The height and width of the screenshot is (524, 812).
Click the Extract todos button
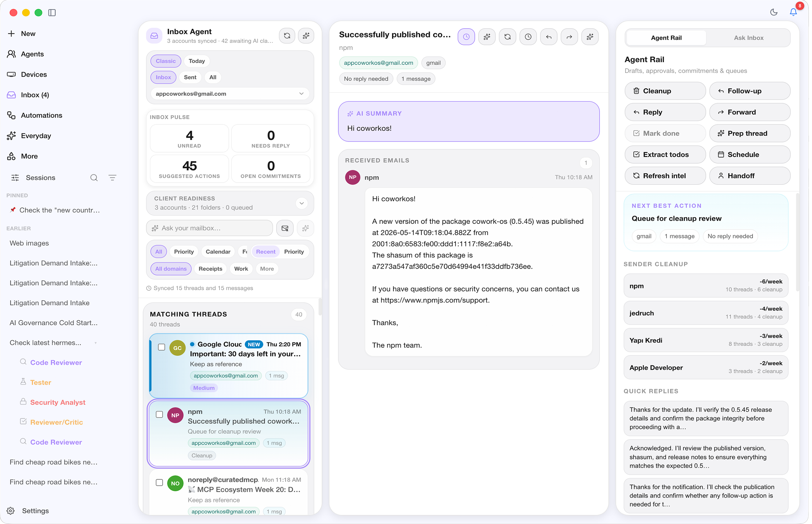[x=665, y=155]
